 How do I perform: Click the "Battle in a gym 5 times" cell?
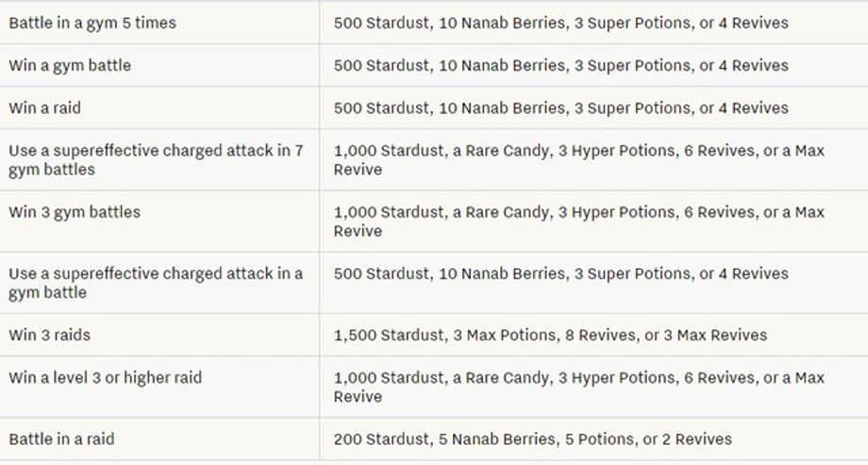coord(92,23)
